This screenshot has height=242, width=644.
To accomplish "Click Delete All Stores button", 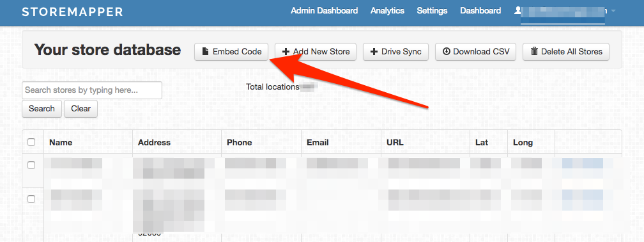I will pyautogui.click(x=566, y=52).
